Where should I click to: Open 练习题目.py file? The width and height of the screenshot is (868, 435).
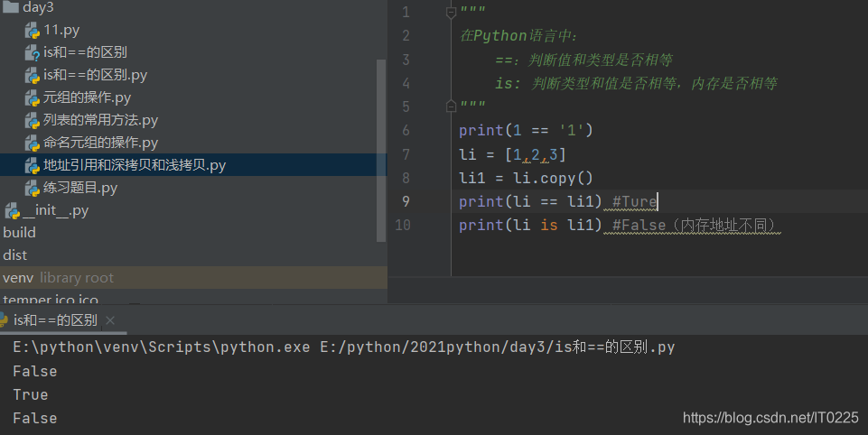(x=80, y=188)
